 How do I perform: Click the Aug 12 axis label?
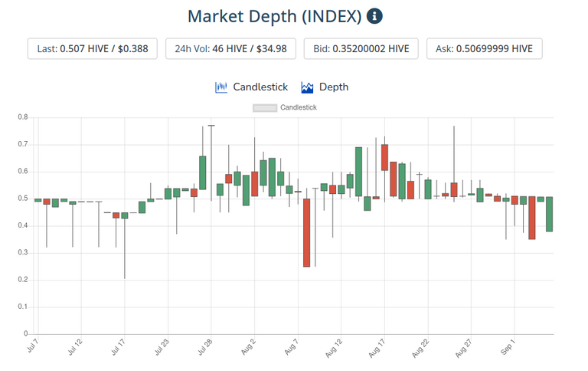click(334, 348)
